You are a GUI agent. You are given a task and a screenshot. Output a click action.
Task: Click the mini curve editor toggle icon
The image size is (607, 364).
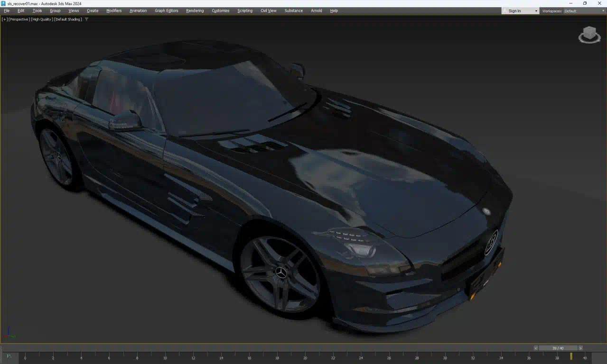9,356
